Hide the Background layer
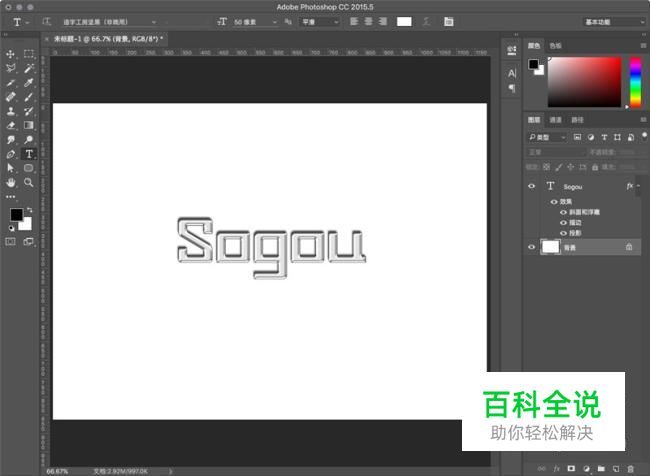This screenshot has height=476, width=650. [532, 247]
